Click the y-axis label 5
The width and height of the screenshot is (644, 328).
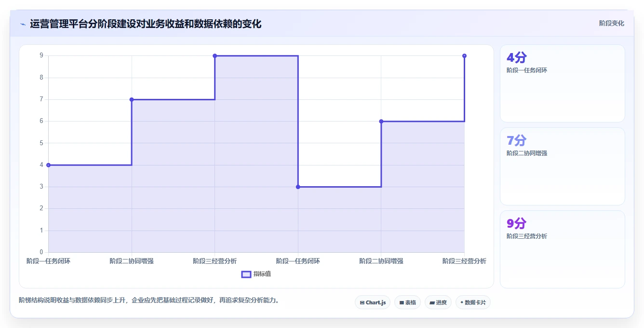point(41,143)
